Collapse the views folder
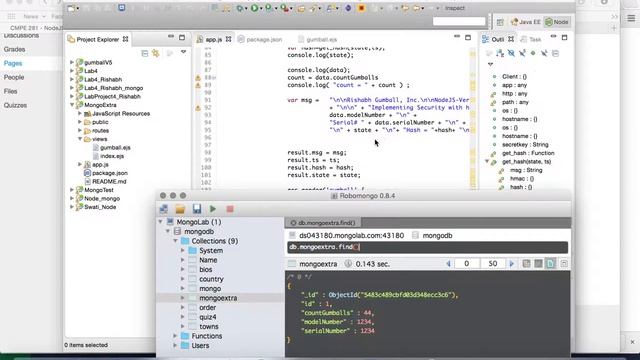This screenshot has height=360, width=640. click(x=80, y=139)
